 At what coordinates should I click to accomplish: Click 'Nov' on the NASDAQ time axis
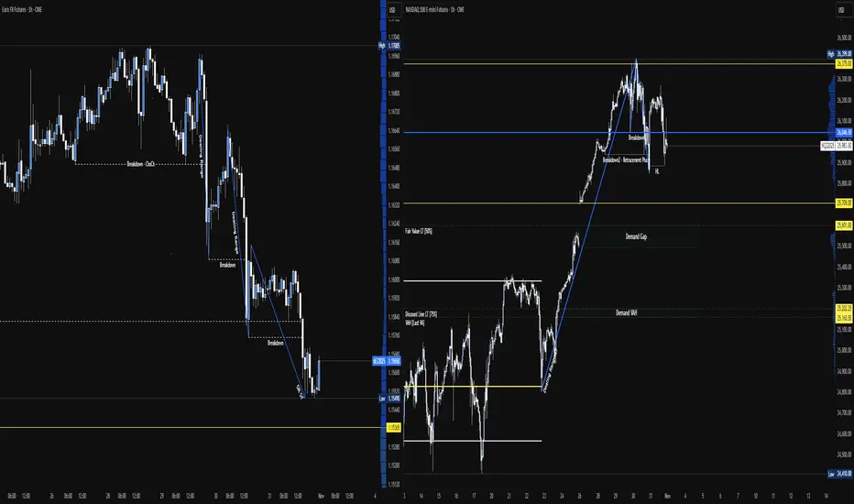(667, 496)
